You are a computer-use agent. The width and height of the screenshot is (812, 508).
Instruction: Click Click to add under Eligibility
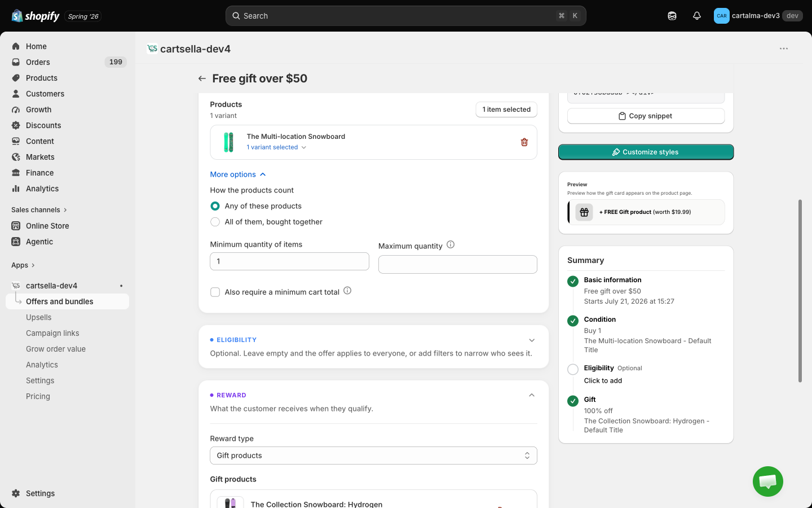pos(603,380)
